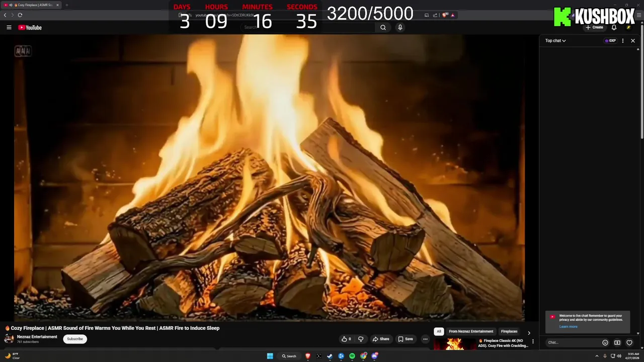Select the All filter chip

(x=439, y=331)
